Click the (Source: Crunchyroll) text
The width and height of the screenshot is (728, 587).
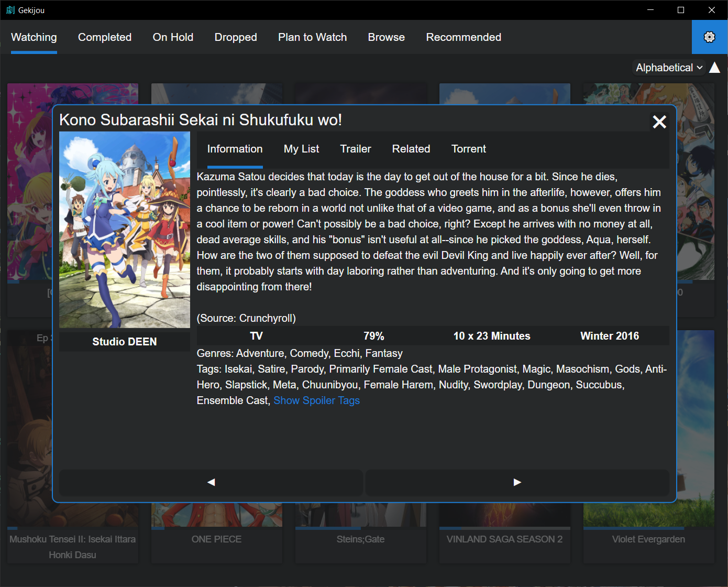pyautogui.click(x=246, y=318)
